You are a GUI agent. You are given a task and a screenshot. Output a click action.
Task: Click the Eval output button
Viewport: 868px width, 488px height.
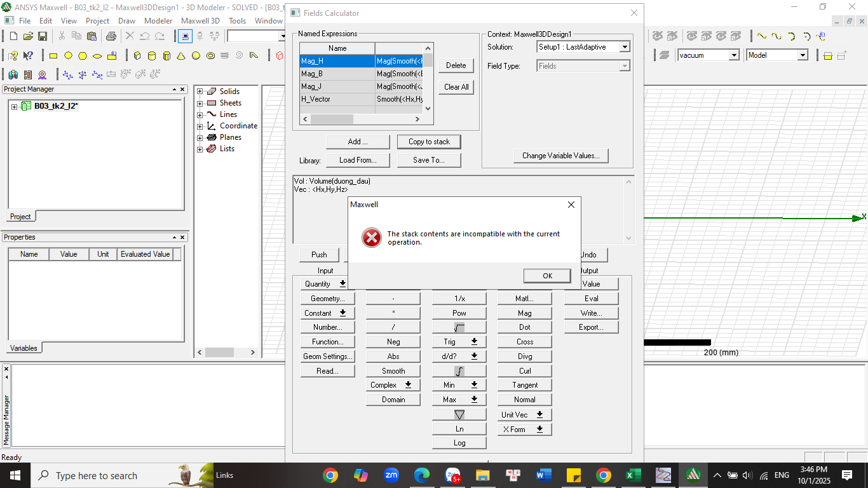pos(591,299)
